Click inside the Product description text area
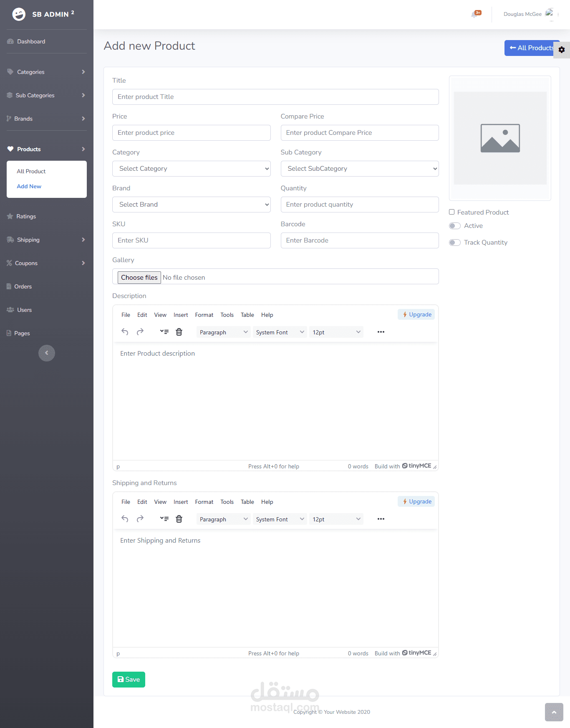This screenshot has width=570, height=728. click(275, 401)
